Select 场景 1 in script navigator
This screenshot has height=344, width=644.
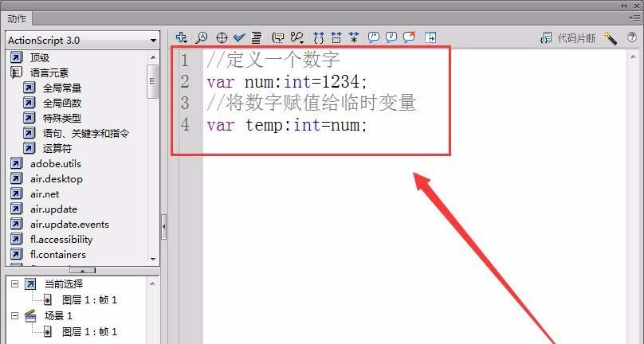58,315
